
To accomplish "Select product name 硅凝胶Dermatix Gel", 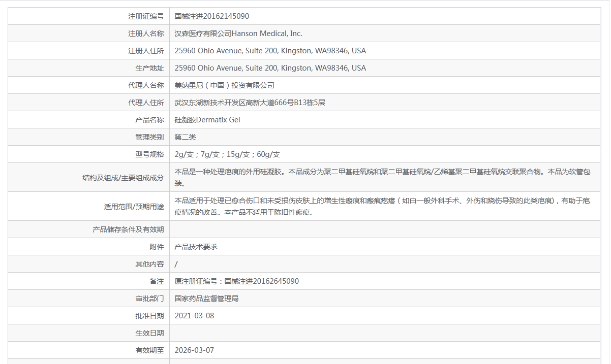I will pyautogui.click(x=207, y=120).
